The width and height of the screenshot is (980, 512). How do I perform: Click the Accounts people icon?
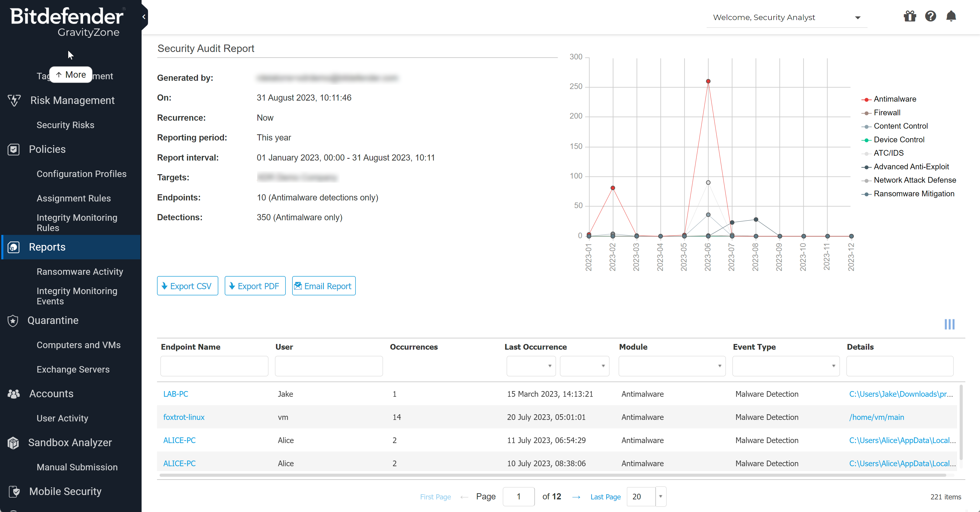point(14,394)
